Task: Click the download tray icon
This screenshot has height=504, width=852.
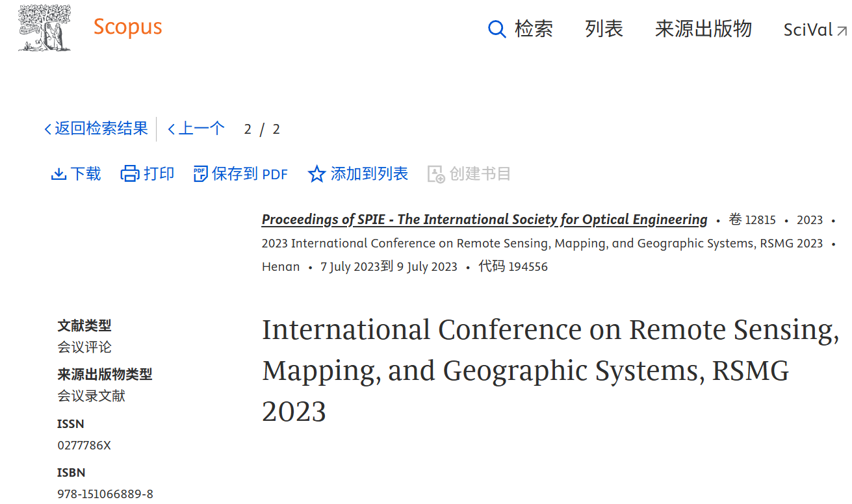Action: click(58, 174)
